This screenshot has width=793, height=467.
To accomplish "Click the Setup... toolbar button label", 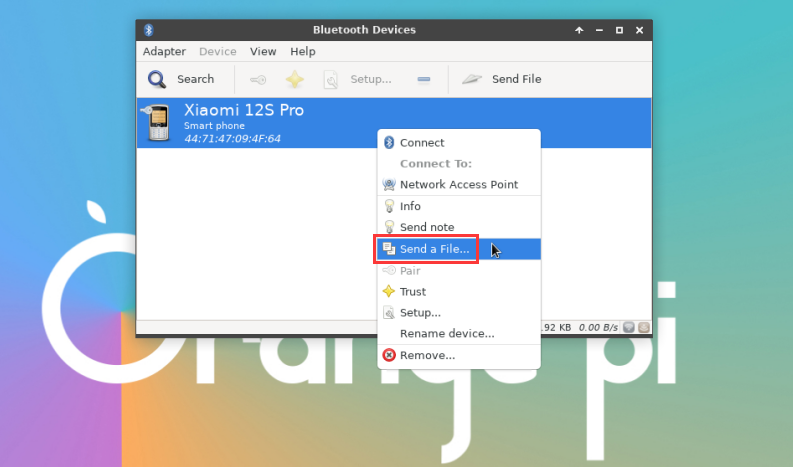I will [371, 79].
